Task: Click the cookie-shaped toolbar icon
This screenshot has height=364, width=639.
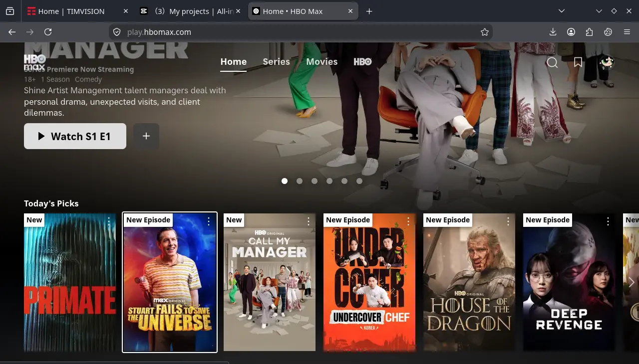Action: point(608,32)
